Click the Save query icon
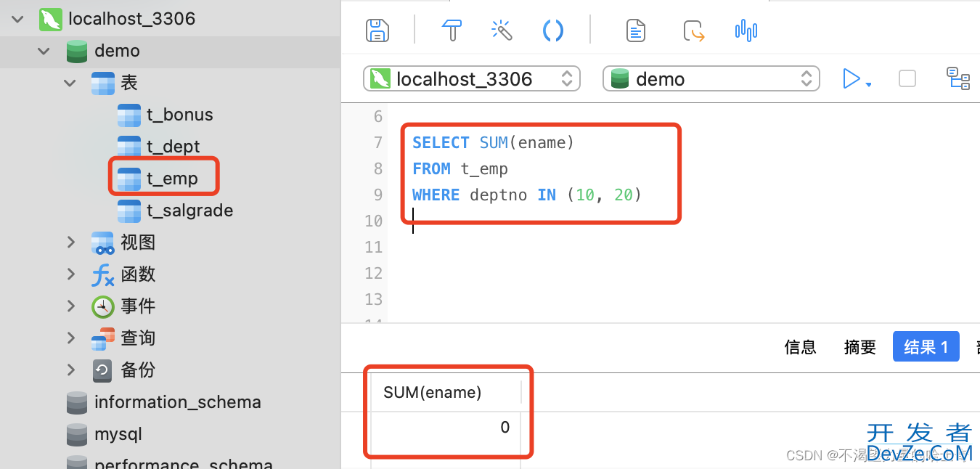The width and height of the screenshot is (980, 469). [x=377, y=30]
